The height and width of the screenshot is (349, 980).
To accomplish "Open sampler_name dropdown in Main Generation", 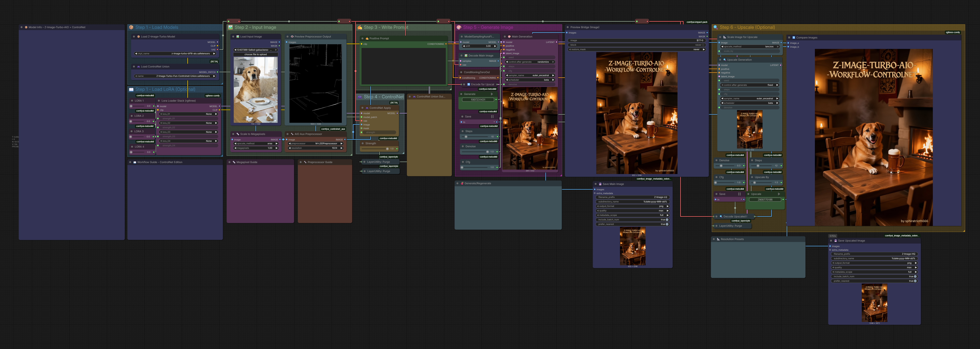I will point(530,75).
